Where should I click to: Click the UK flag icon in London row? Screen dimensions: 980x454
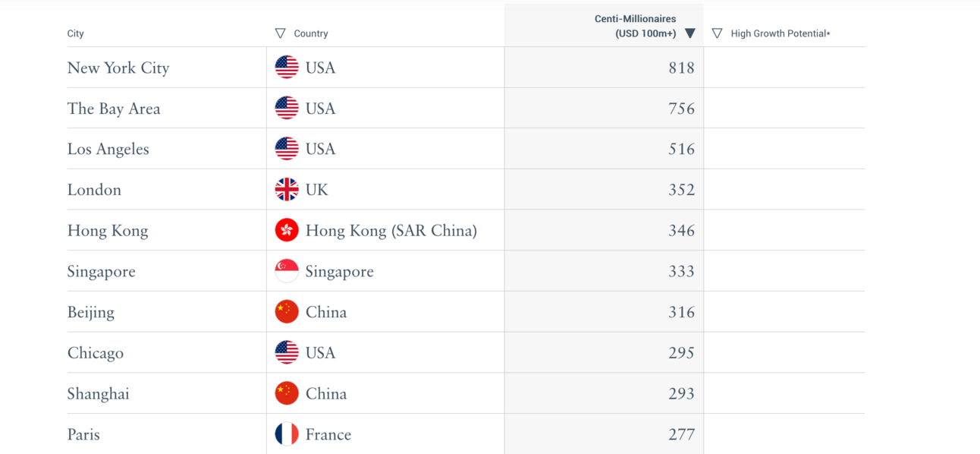[287, 190]
